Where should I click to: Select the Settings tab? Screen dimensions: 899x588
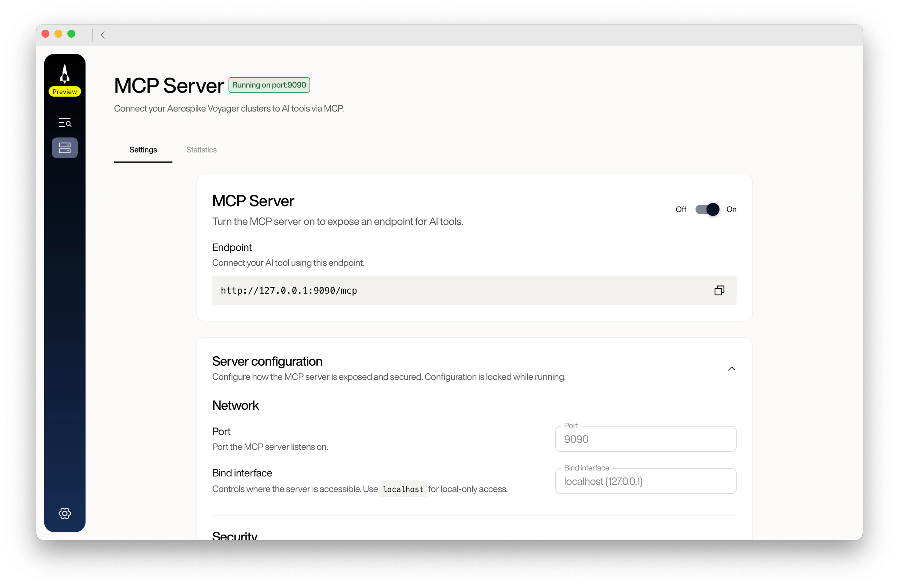click(x=143, y=150)
